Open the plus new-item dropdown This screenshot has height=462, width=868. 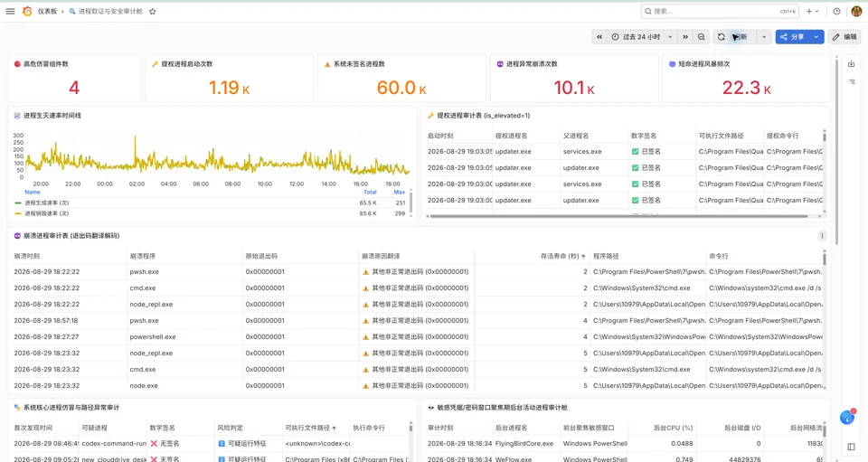(x=812, y=11)
